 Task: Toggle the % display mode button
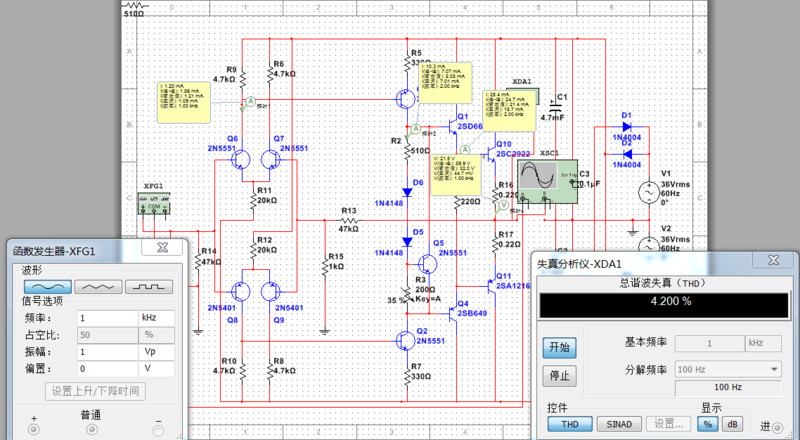click(707, 424)
